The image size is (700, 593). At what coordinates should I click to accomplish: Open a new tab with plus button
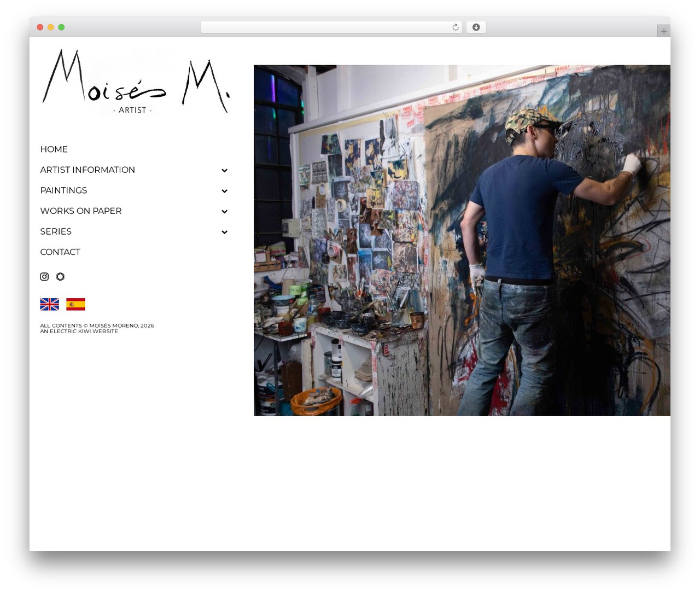[663, 31]
